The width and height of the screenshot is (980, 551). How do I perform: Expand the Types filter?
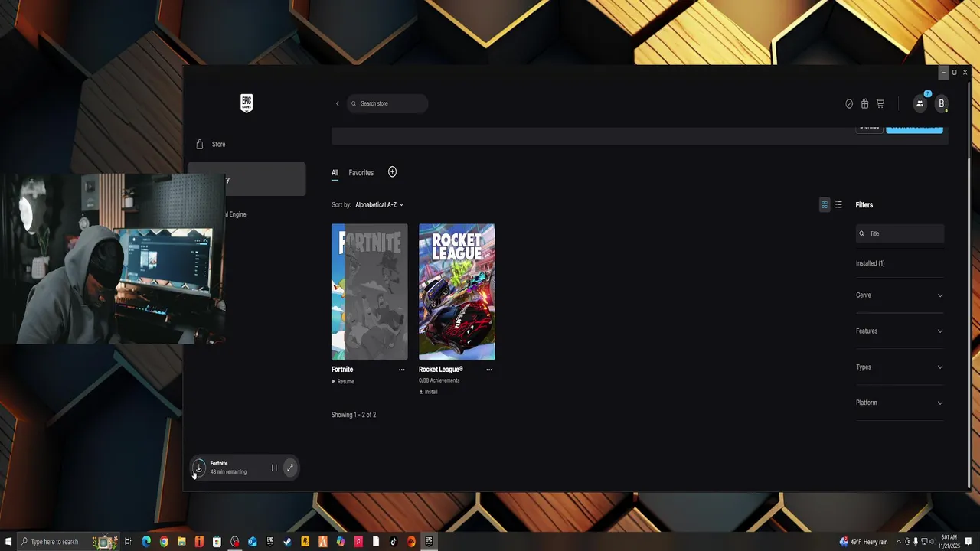point(900,367)
